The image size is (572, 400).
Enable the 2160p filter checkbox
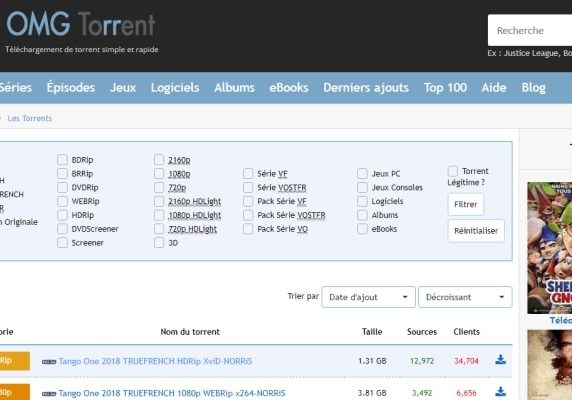[x=159, y=159]
